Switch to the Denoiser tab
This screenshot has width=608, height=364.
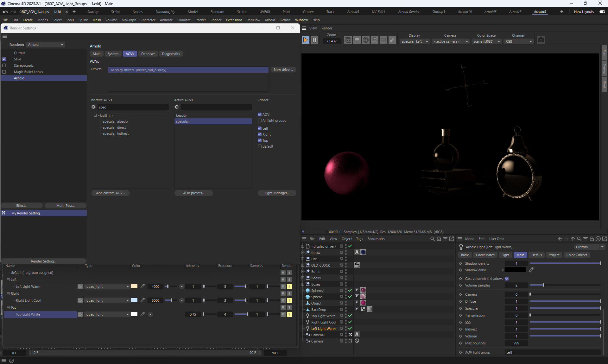148,54
